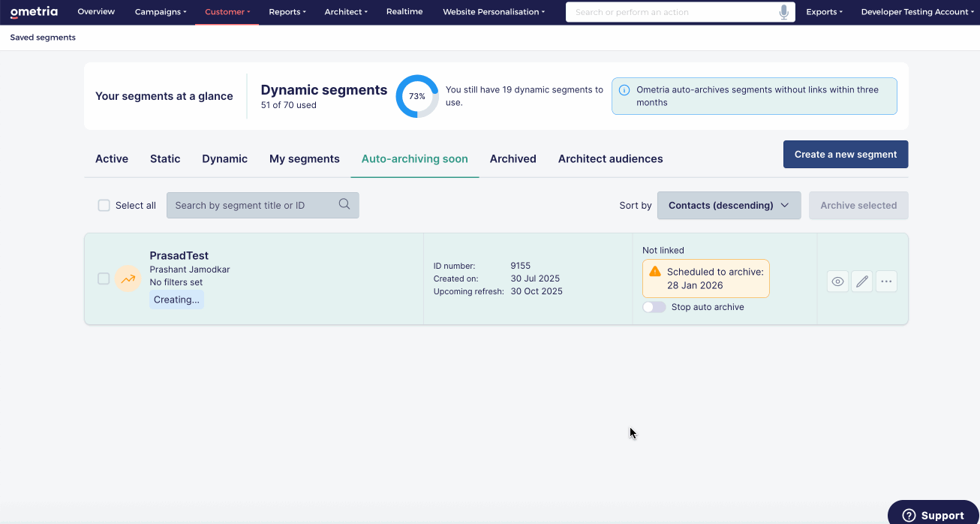Click the Dynamic segments heading
The width and height of the screenshot is (980, 524).
tap(324, 90)
